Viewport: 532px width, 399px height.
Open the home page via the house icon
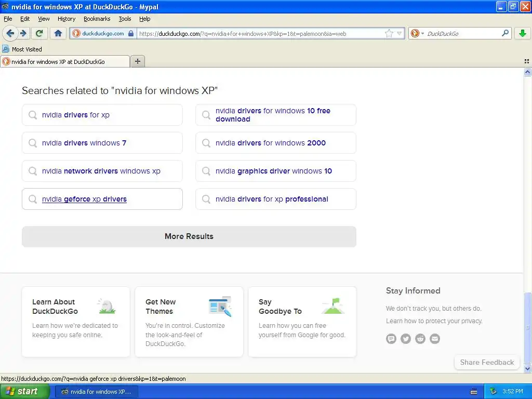coord(58,33)
